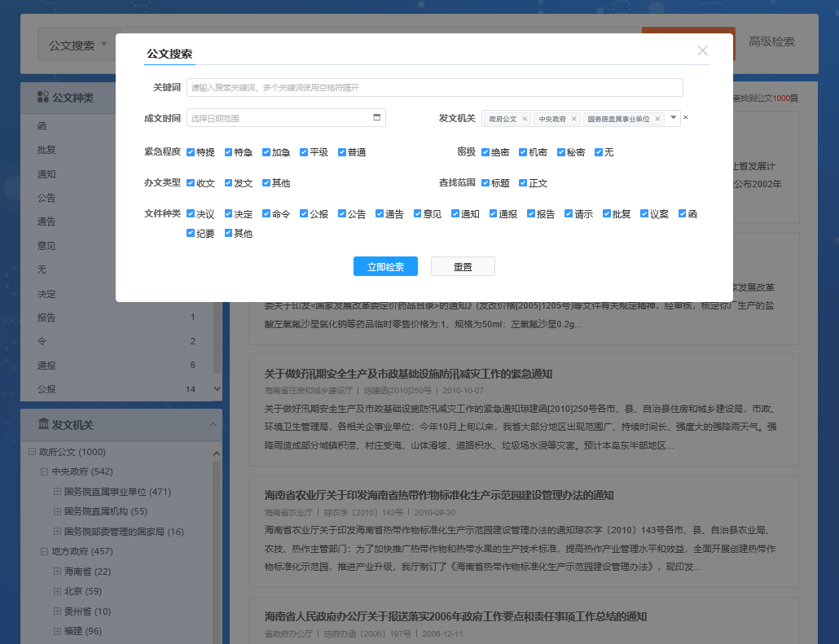Toggle the 纪要 file type checkbox
Viewport: 839px width, 644px height.
[x=191, y=233]
